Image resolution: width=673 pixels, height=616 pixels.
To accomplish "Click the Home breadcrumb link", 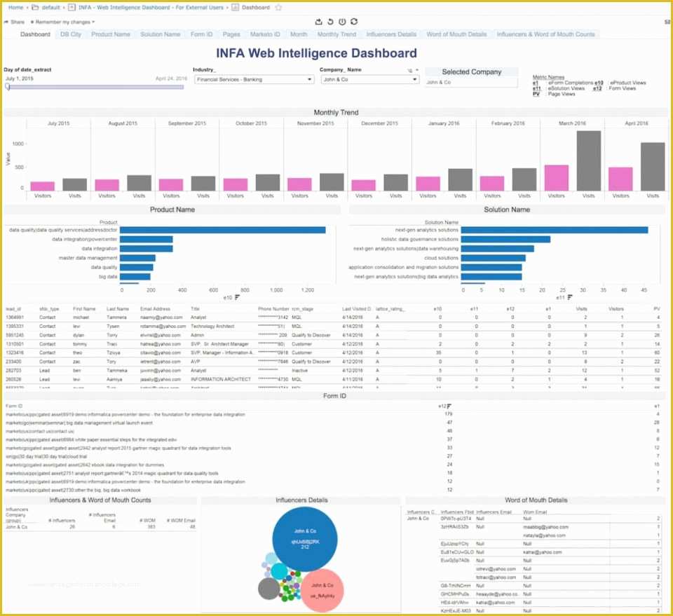I will pos(16,7).
